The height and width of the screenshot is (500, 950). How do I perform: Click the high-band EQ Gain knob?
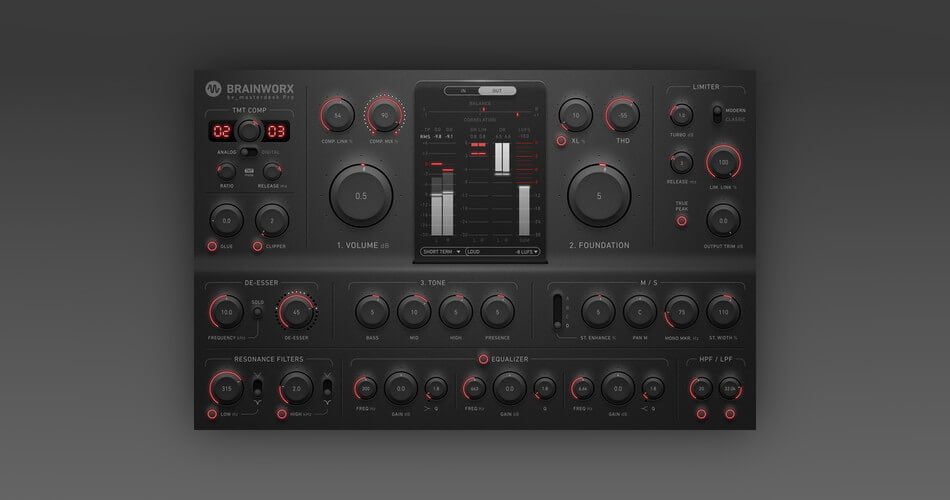(x=618, y=388)
